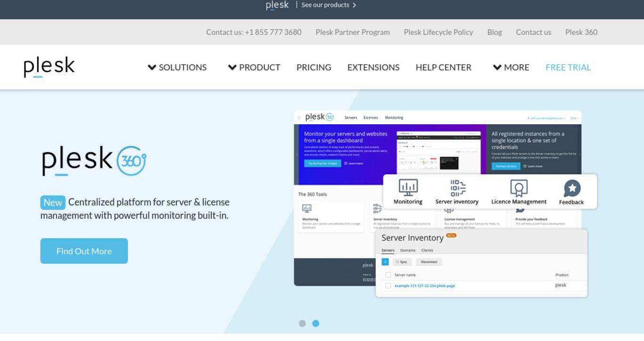Tick the 'Server name' header checkbox

click(x=388, y=275)
